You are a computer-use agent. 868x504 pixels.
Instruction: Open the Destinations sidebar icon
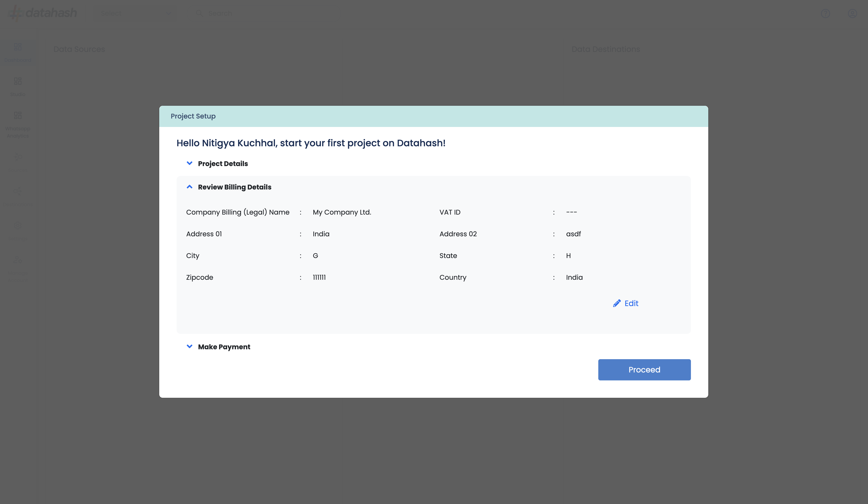click(x=18, y=191)
